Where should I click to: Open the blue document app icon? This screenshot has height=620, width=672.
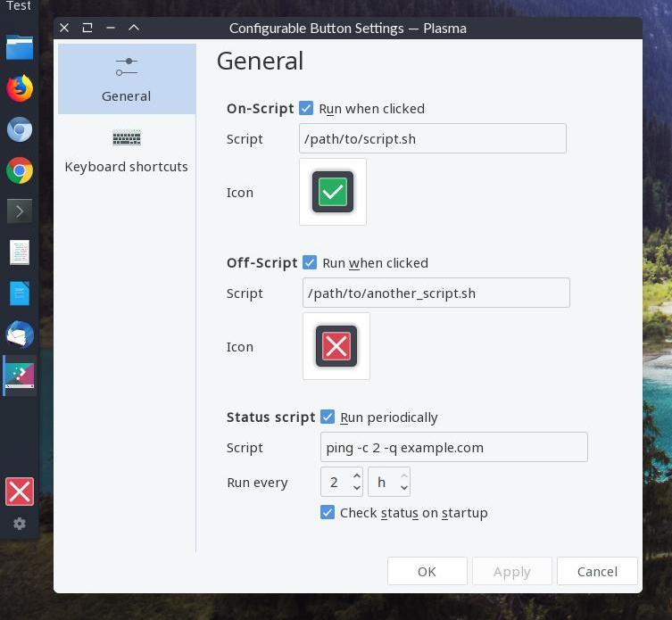click(20, 293)
